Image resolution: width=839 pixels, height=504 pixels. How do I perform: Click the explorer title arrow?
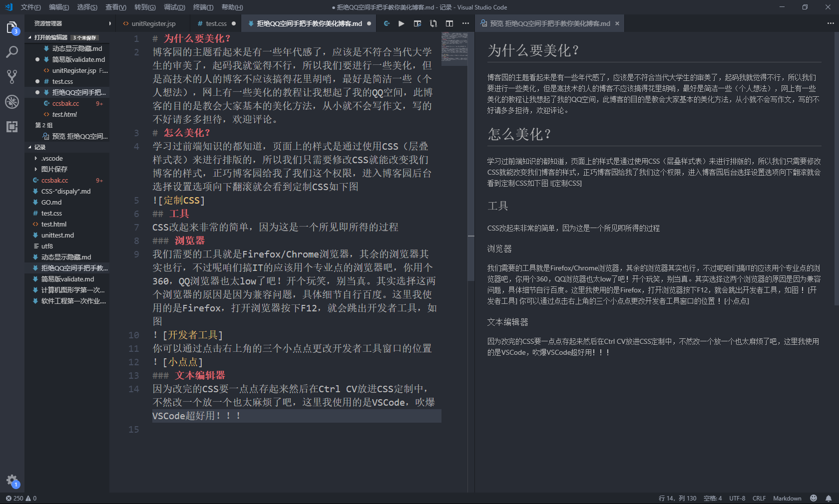109,23
